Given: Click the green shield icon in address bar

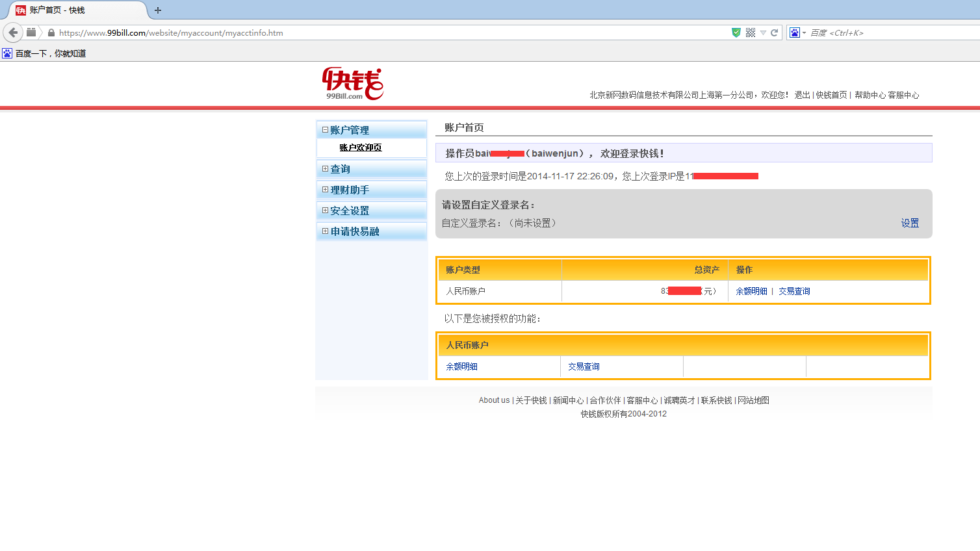Looking at the screenshot, I should tap(736, 32).
